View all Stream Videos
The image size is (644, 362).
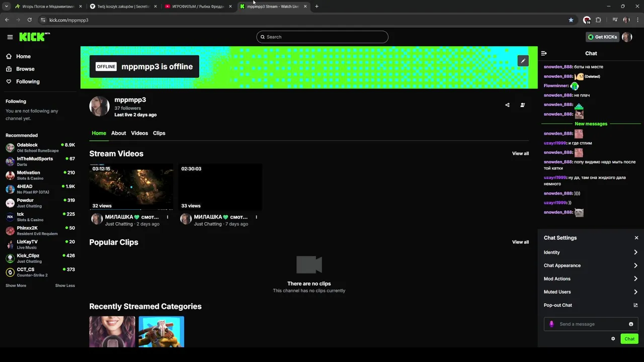click(x=520, y=153)
